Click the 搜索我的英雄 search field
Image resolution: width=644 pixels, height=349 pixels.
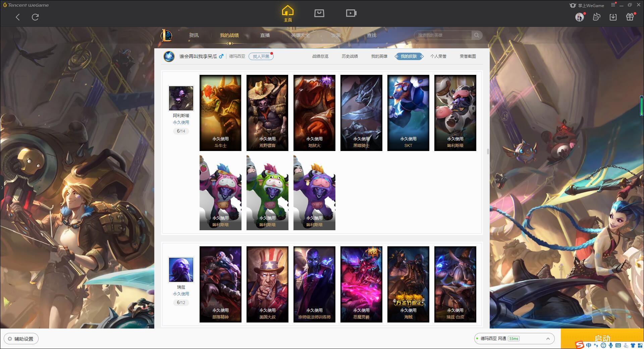point(443,35)
